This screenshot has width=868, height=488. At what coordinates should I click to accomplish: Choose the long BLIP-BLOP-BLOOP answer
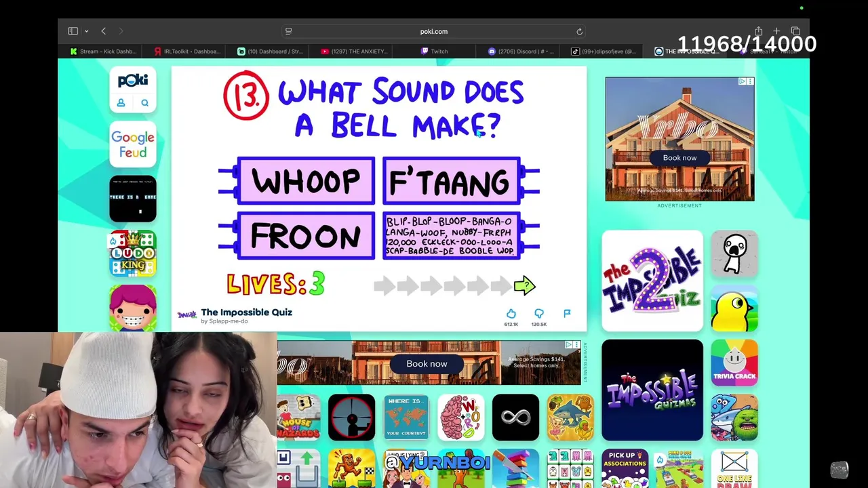point(452,236)
